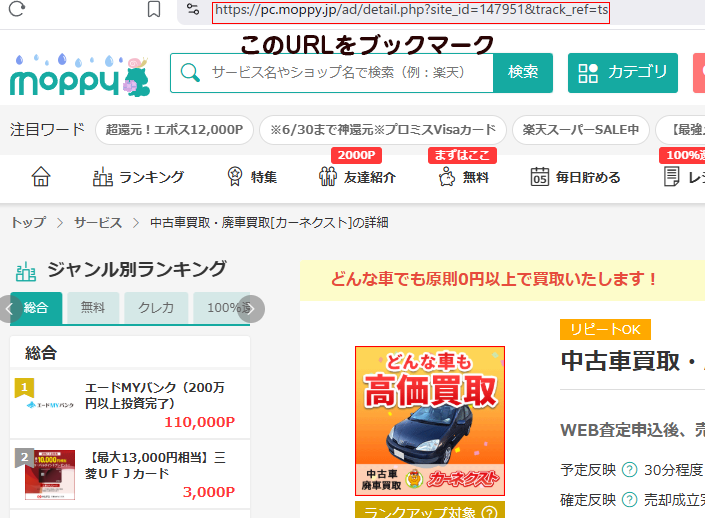Click the 2000P badge above 友達紹介
This screenshot has height=518, width=705.
(x=357, y=155)
